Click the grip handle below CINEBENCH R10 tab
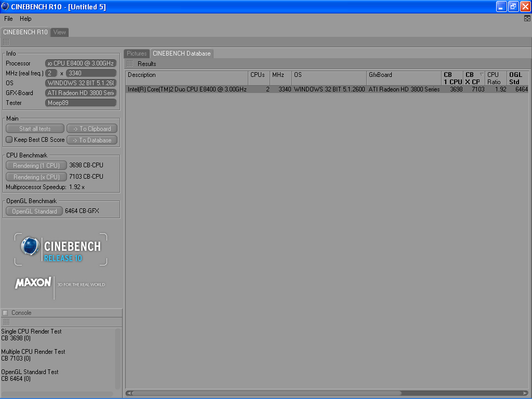This screenshot has width=532, height=399. tap(6, 42)
